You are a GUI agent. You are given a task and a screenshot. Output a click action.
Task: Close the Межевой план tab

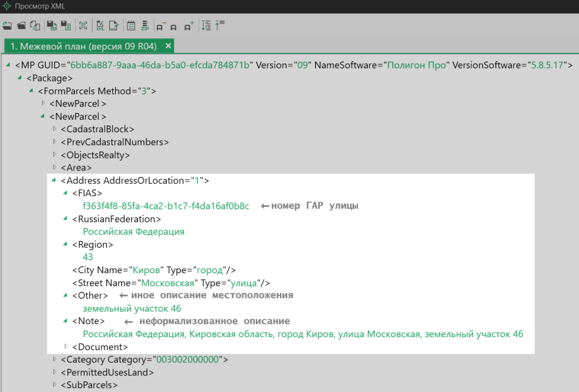(168, 45)
